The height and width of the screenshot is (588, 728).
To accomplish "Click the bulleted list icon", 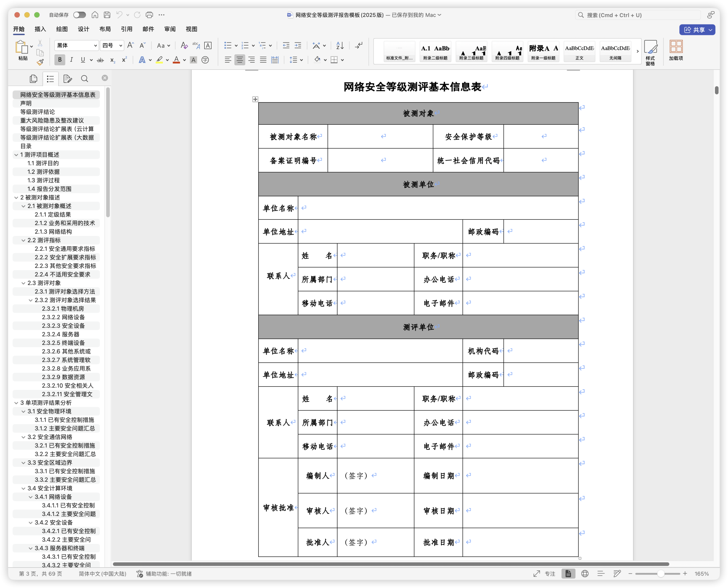I will click(x=228, y=45).
